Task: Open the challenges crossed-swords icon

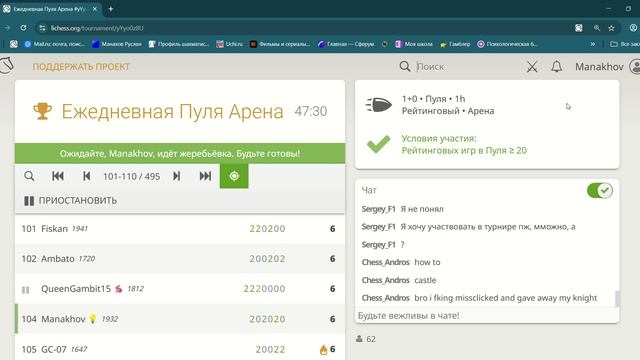Action: pyautogui.click(x=532, y=67)
